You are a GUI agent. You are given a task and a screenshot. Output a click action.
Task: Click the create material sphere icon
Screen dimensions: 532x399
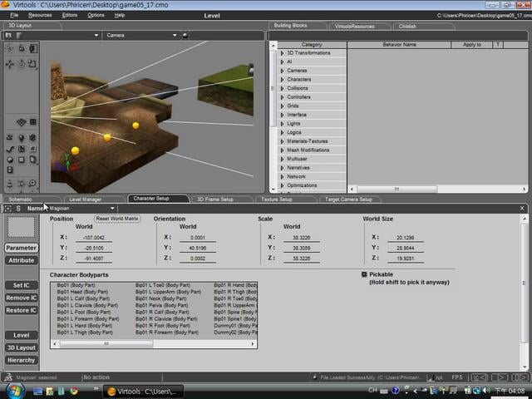[10, 160]
